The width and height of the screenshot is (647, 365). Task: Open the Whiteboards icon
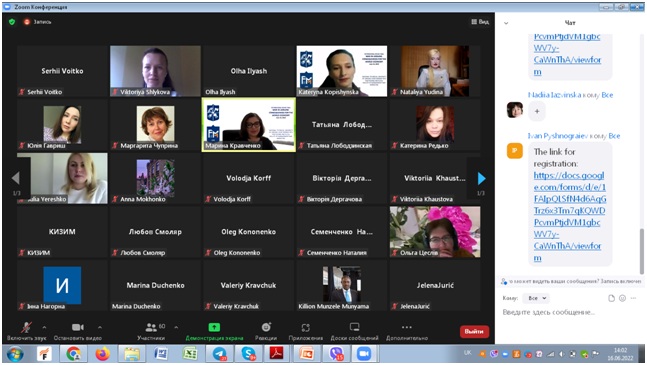[x=354, y=327]
